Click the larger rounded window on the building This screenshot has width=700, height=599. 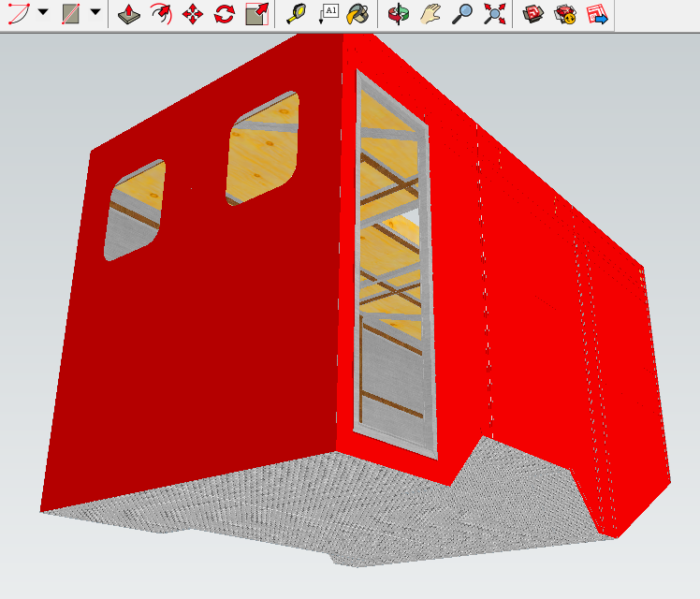[x=262, y=149]
